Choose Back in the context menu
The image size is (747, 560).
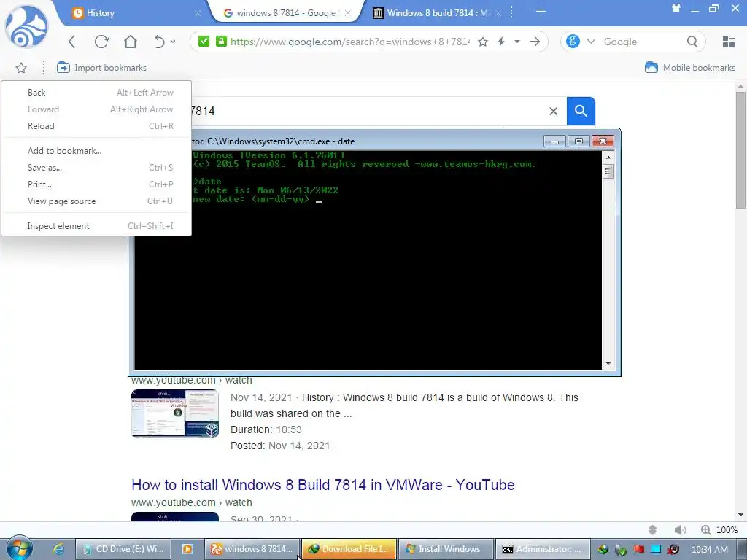click(x=96, y=93)
